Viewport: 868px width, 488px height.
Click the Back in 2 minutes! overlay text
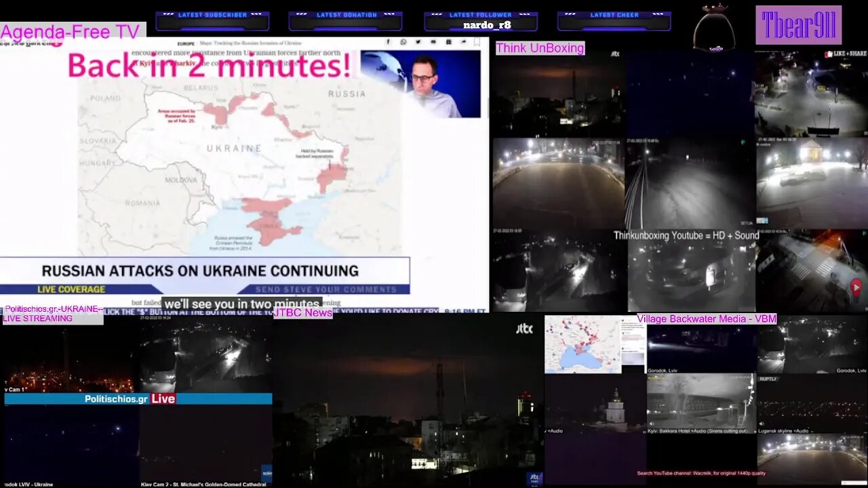point(210,66)
